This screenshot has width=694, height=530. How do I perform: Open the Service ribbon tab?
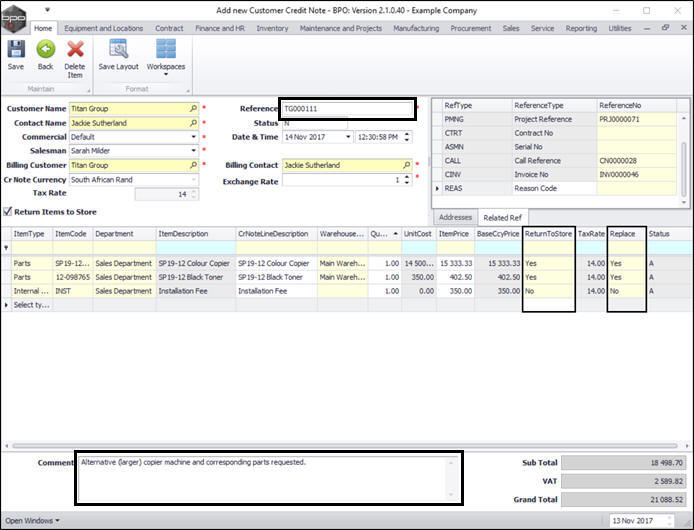tap(542, 28)
